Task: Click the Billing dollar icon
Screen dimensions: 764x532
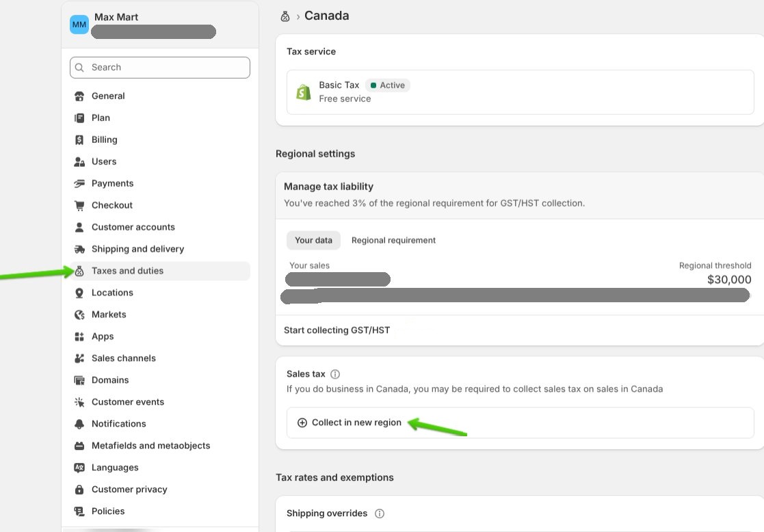Action: (79, 140)
